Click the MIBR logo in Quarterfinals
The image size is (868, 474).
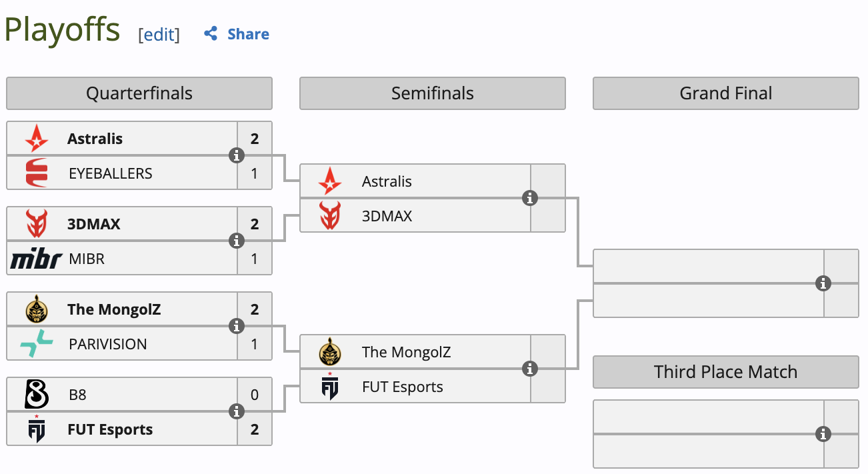(36, 259)
